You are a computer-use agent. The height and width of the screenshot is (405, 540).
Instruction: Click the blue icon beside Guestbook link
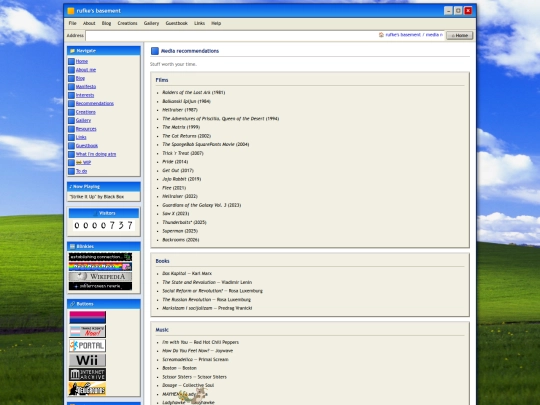[71, 146]
